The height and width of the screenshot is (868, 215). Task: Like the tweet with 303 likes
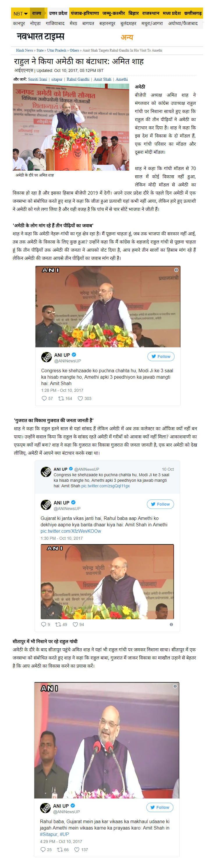[x=80, y=398]
